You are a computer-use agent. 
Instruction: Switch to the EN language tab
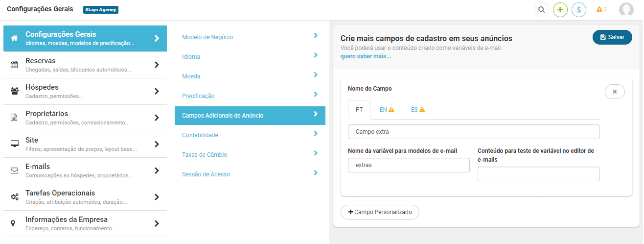point(387,110)
